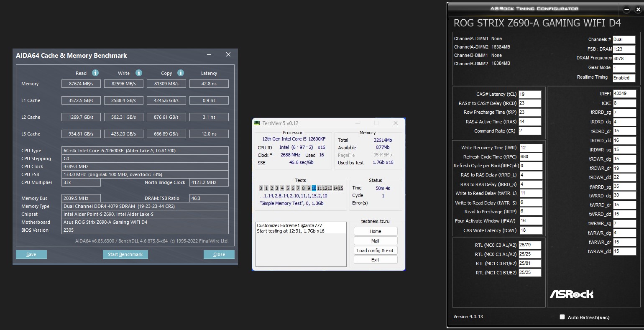Click the Refresh Cycle Time (tRFC) field
644x330 pixels.
click(x=531, y=157)
